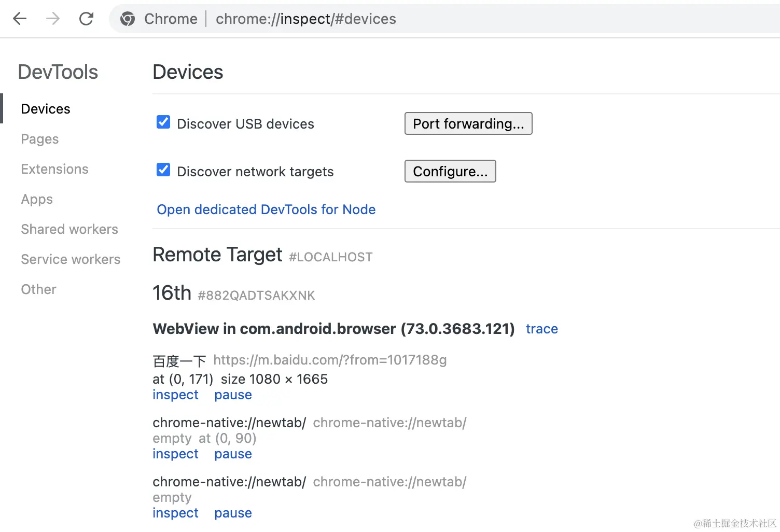
Task: Show the Service workers section
Action: (x=71, y=259)
